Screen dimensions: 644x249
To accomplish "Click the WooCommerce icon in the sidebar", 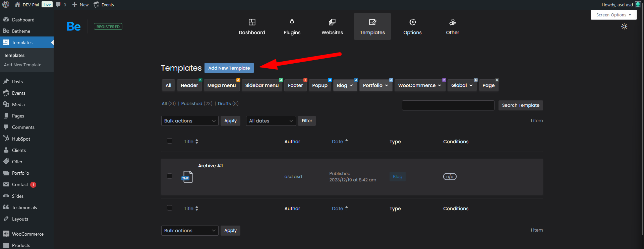I will point(6,234).
